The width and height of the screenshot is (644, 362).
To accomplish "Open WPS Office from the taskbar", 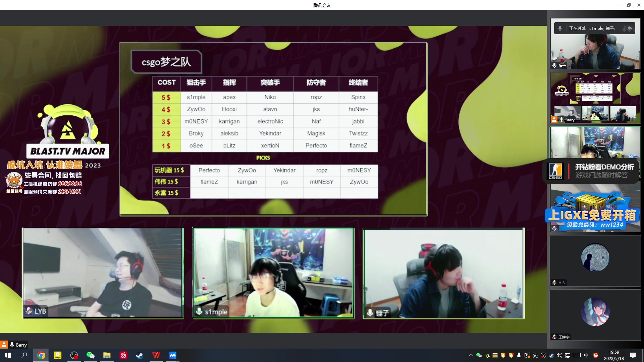I will (x=156, y=355).
